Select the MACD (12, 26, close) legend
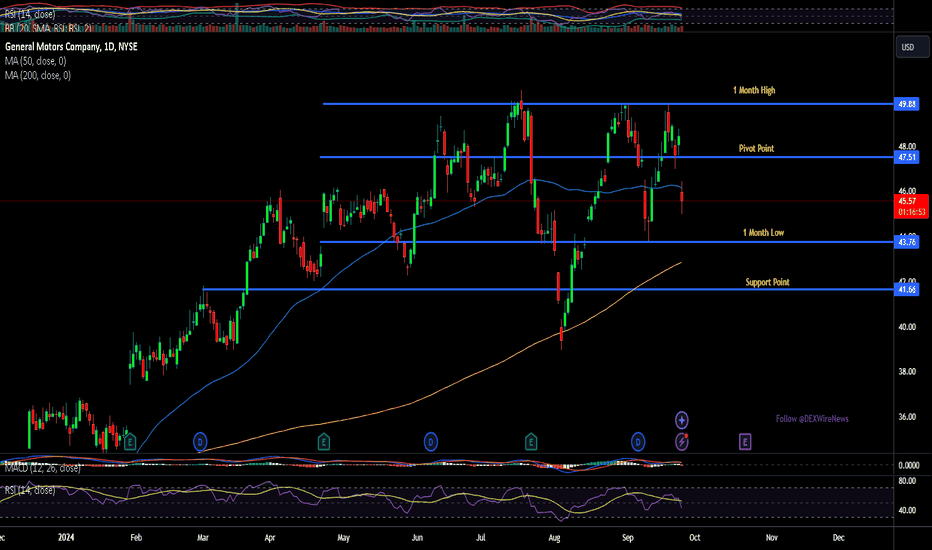The image size is (932, 550). tap(42, 468)
